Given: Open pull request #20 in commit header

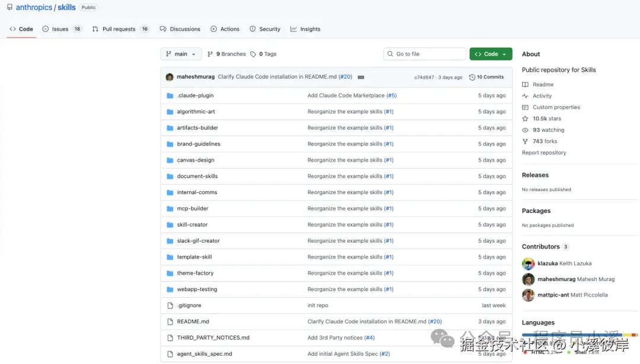Looking at the screenshot, I should pos(345,76).
